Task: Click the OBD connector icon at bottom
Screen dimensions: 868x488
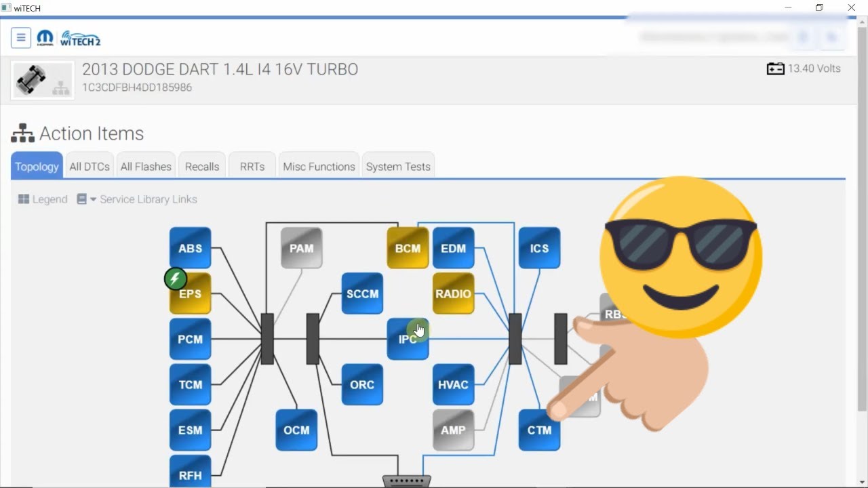Action: 407,481
